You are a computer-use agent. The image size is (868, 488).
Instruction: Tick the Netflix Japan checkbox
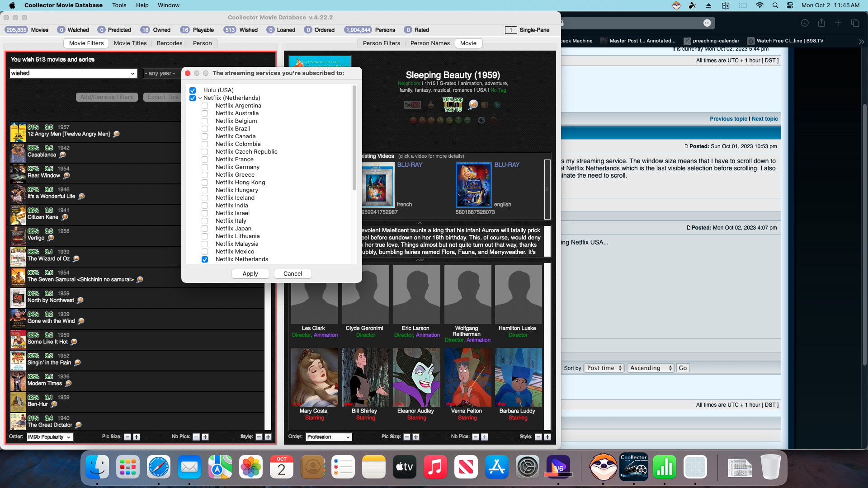coord(205,229)
